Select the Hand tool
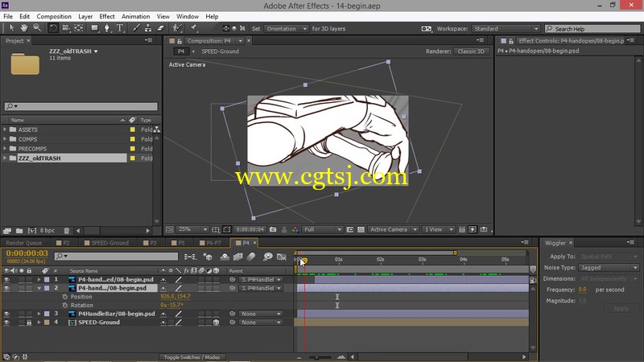Screen dimensions: 644x362 click(x=24, y=28)
